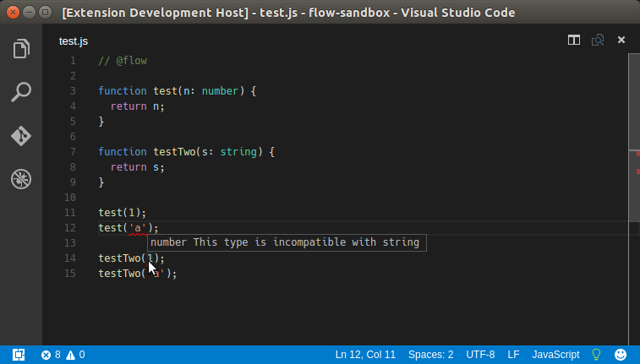This screenshot has width=640, height=364.
Task: Click status bar project icon at left
Action: tap(19, 355)
